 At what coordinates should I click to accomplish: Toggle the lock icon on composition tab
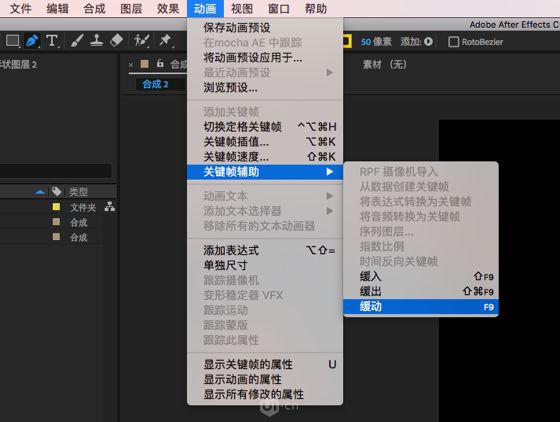click(160, 64)
